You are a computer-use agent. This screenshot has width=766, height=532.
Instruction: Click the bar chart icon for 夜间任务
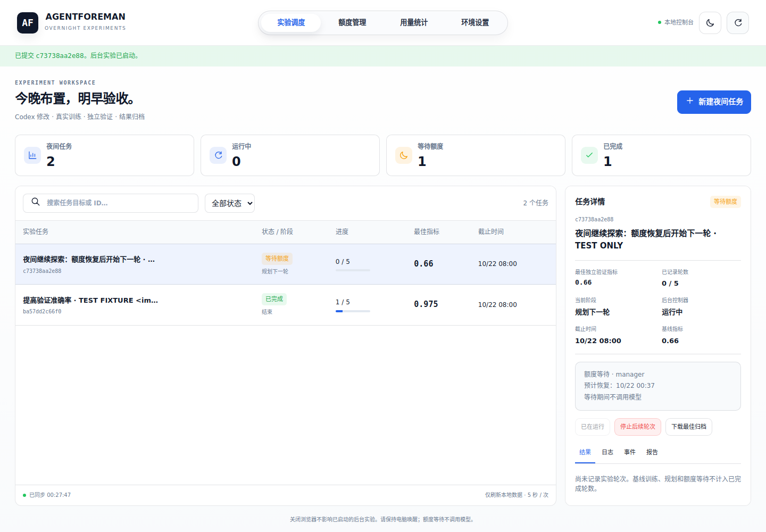[32, 155]
